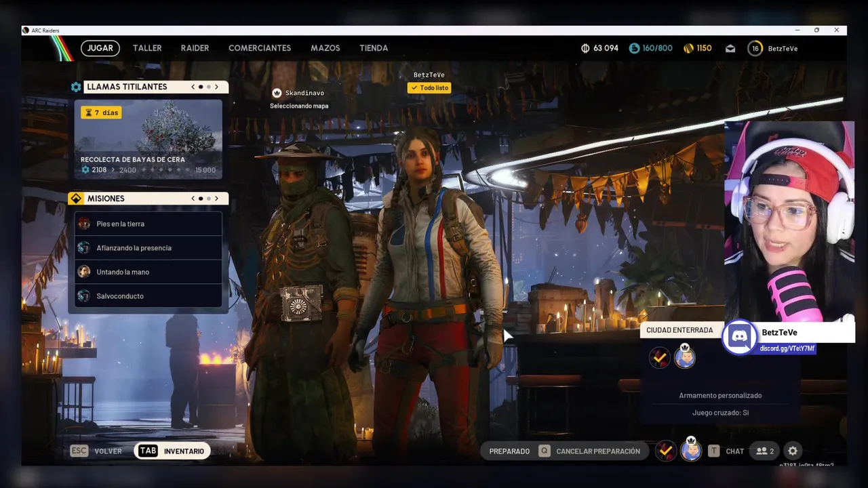
Task: Click the Ciudad Enterrada map label
Action: click(679, 330)
